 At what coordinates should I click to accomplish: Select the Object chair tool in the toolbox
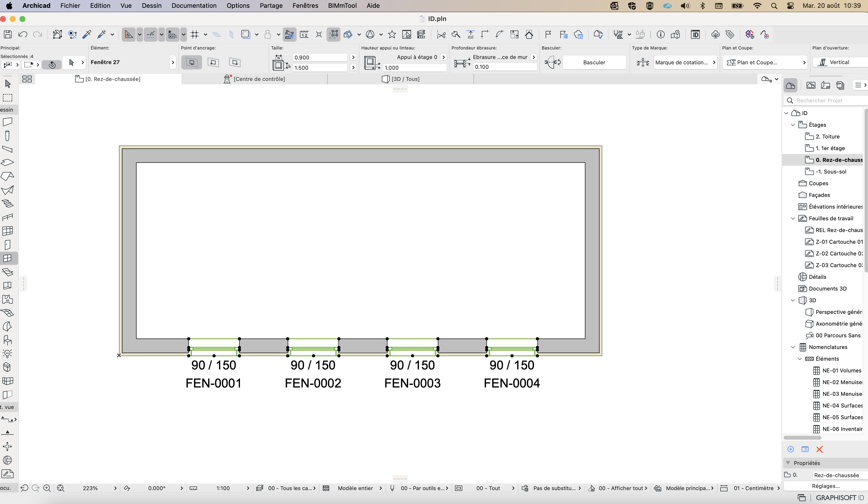[x=8, y=340]
